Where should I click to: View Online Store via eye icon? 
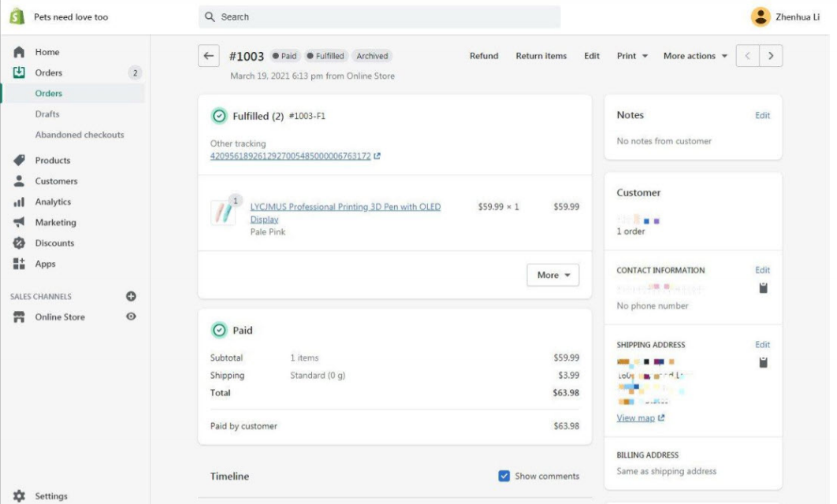tap(132, 317)
